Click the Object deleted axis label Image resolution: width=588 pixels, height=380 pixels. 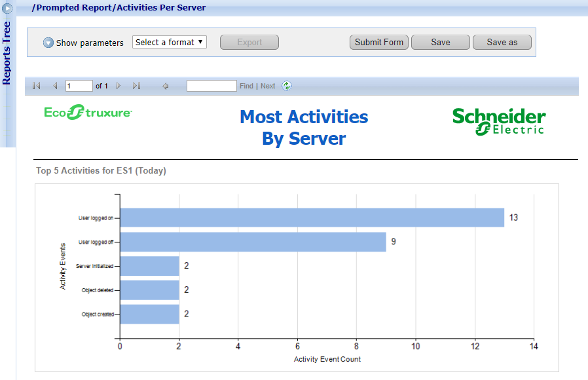tap(98, 290)
